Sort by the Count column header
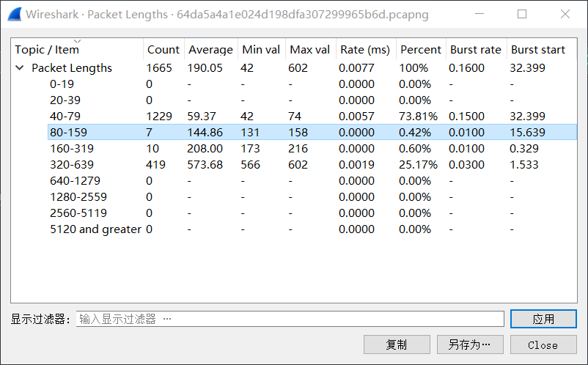The height and width of the screenshot is (365, 588). pos(163,49)
